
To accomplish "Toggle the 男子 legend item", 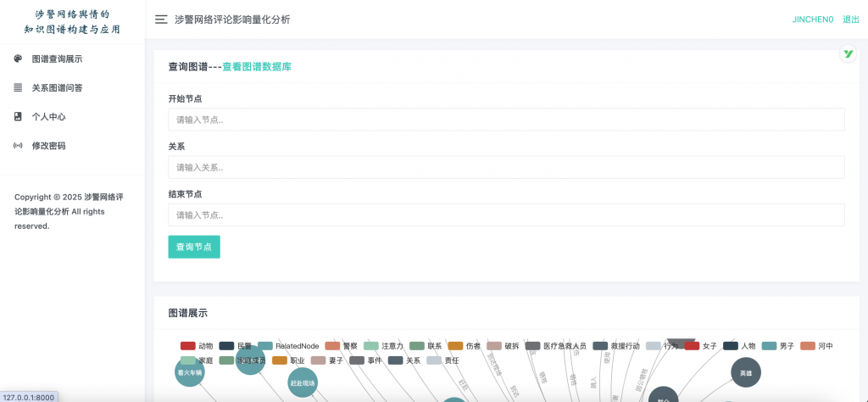I will (778, 346).
